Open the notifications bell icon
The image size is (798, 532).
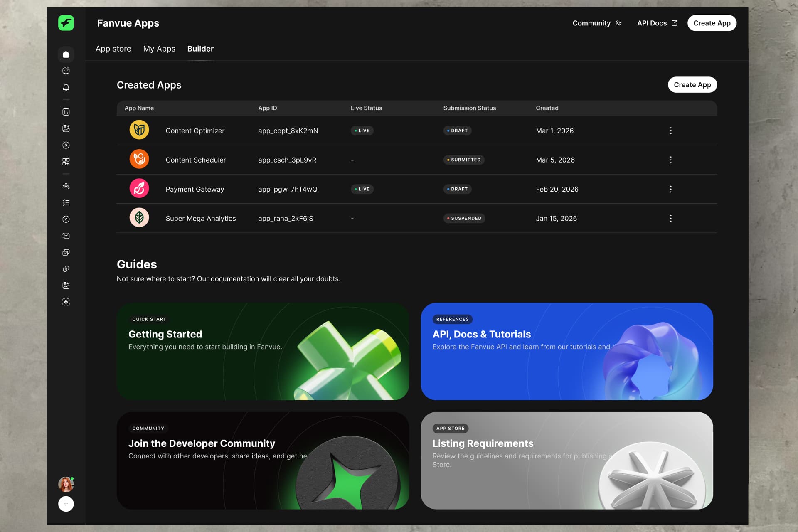click(x=66, y=88)
